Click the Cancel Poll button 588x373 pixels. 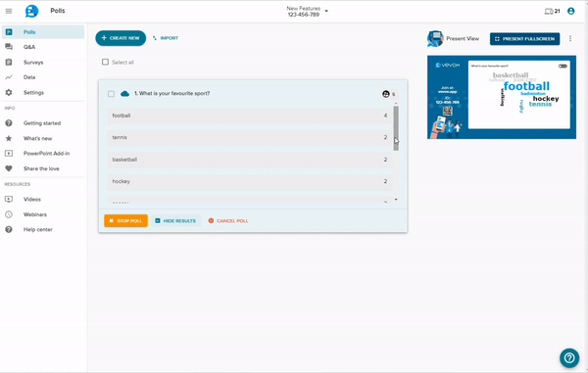(x=228, y=221)
